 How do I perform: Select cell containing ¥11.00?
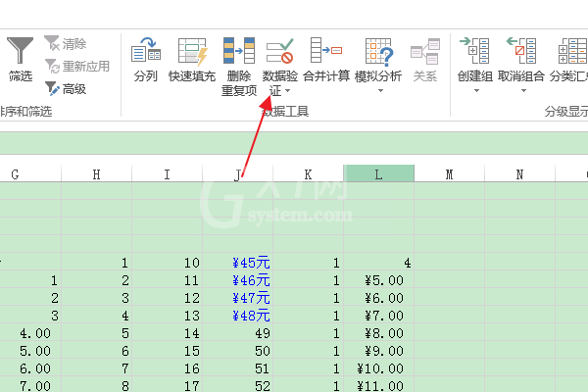pyautogui.click(x=378, y=385)
